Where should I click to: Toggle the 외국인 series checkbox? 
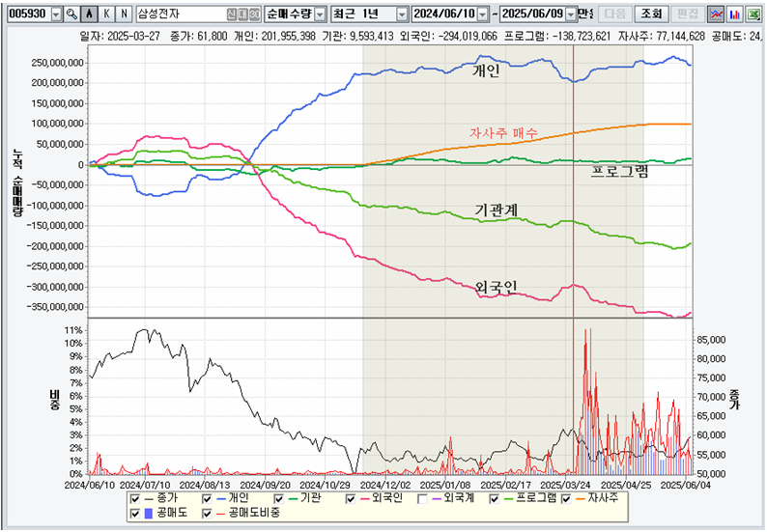pyautogui.click(x=351, y=499)
